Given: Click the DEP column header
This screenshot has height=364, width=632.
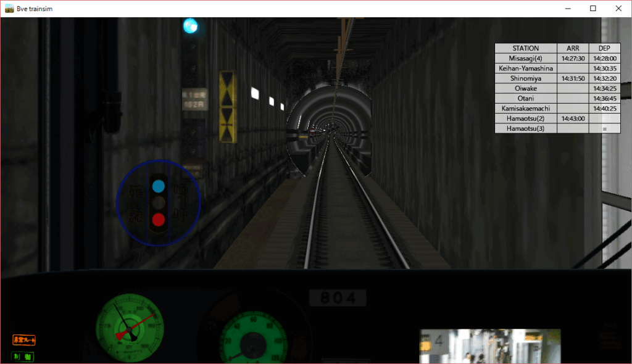Looking at the screenshot, I should coord(604,48).
